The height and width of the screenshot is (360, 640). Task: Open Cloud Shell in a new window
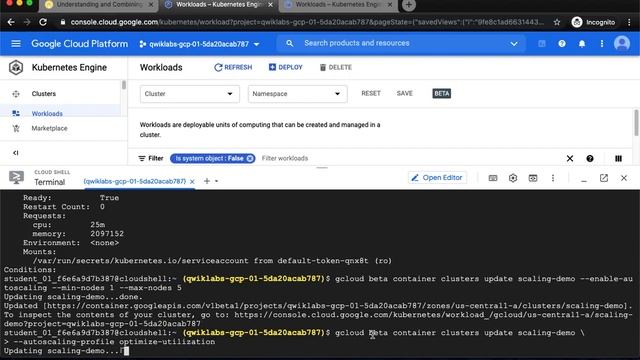pyautogui.click(x=604, y=178)
